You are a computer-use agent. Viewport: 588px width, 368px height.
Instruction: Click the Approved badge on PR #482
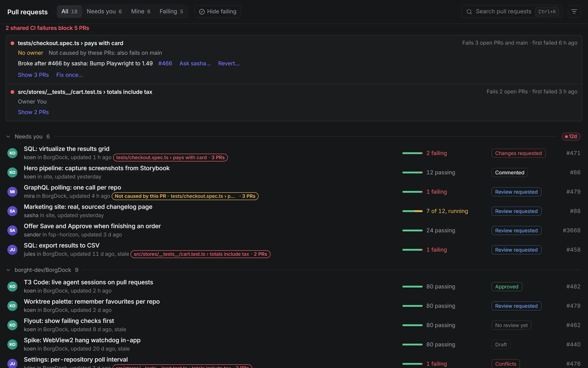[x=507, y=287]
